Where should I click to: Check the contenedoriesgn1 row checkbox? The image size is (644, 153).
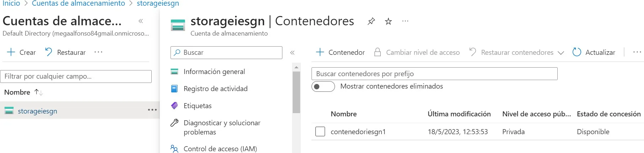tap(320, 132)
